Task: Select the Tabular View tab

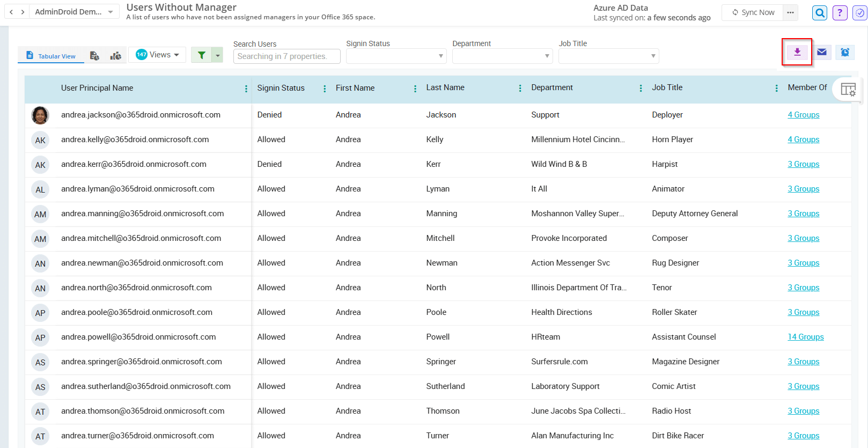Action: click(51, 56)
